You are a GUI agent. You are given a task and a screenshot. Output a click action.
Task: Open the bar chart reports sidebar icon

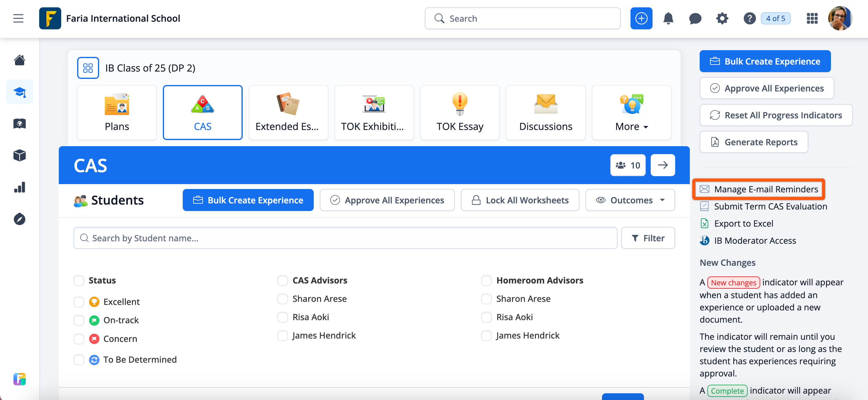(20, 187)
